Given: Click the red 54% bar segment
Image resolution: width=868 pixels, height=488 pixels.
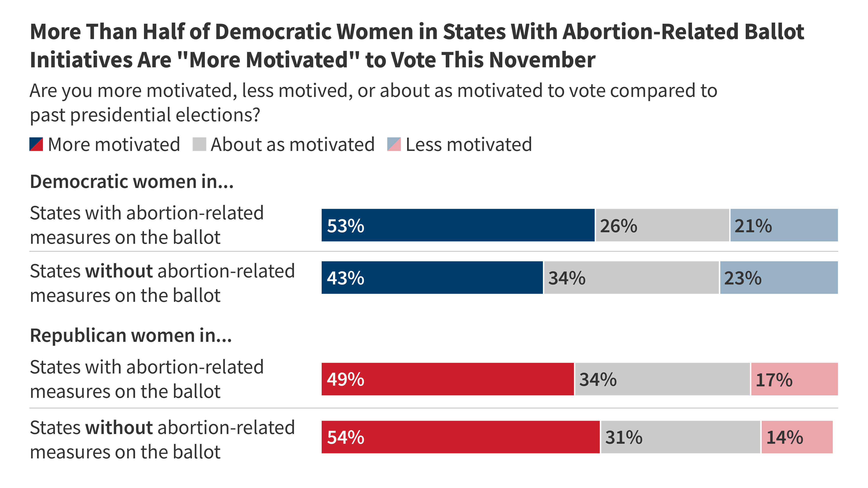Looking at the screenshot, I should coord(460,437).
